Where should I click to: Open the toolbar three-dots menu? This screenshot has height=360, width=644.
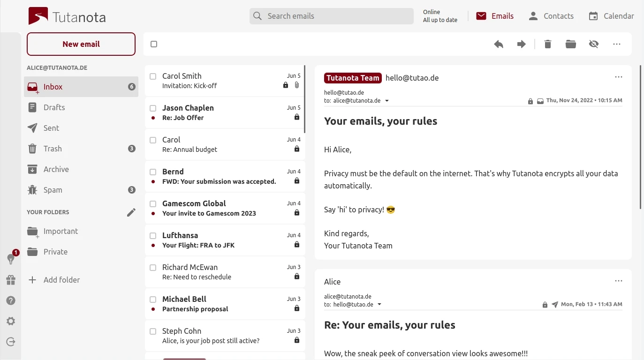pyautogui.click(x=617, y=44)
